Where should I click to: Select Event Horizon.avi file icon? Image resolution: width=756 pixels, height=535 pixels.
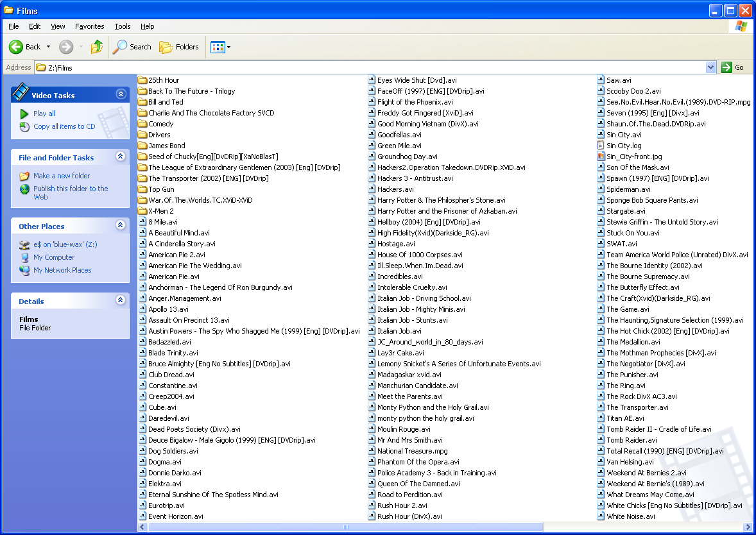coord(142,516)
